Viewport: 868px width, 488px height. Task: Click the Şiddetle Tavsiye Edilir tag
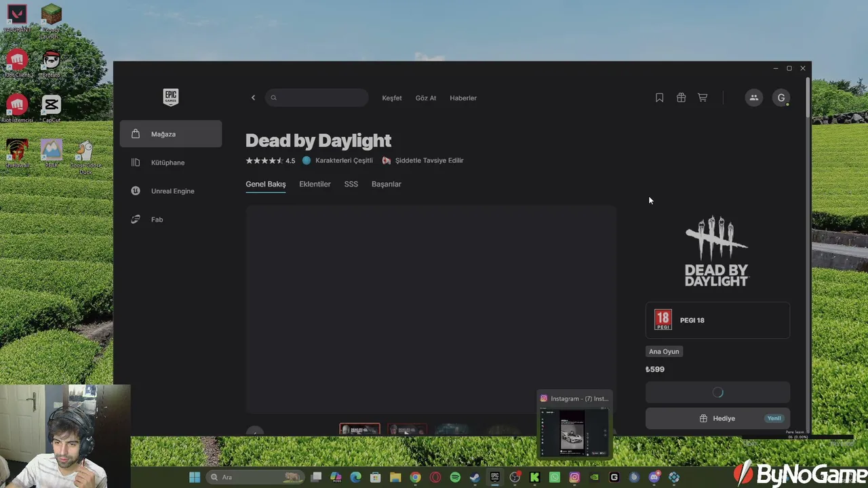(x=423, y=161)
